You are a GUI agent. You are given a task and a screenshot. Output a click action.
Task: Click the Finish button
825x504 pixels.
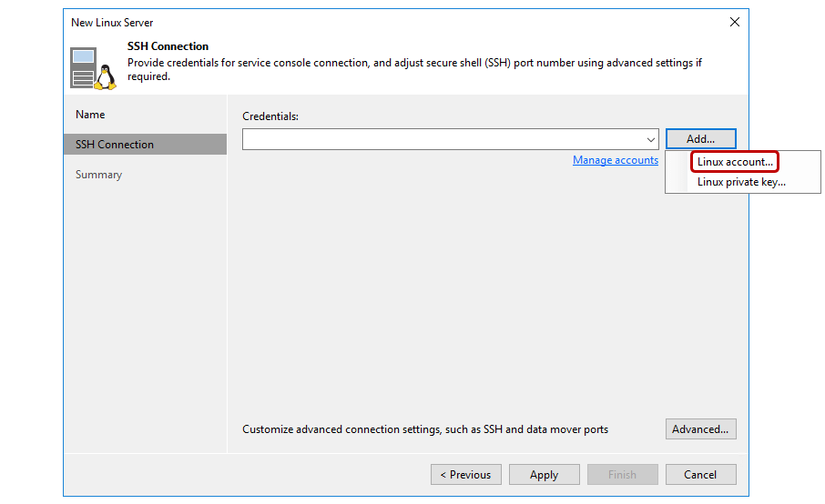click(x=623, y=475)
